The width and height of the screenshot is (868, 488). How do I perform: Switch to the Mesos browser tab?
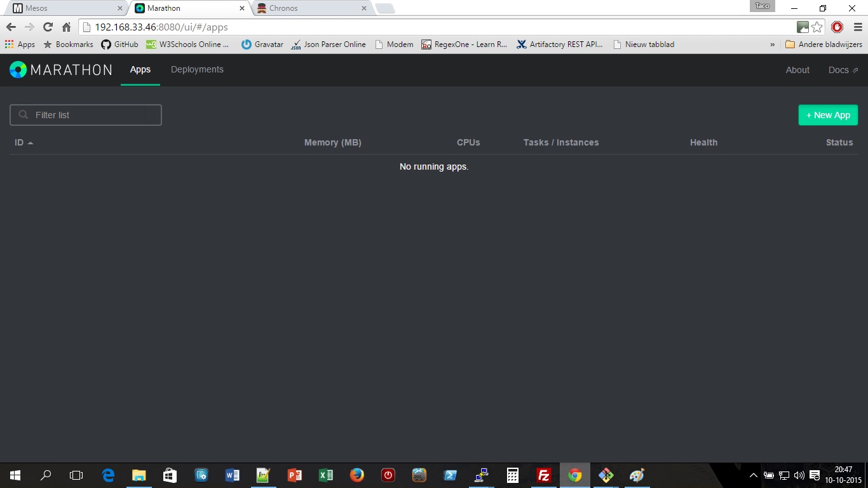64,8
